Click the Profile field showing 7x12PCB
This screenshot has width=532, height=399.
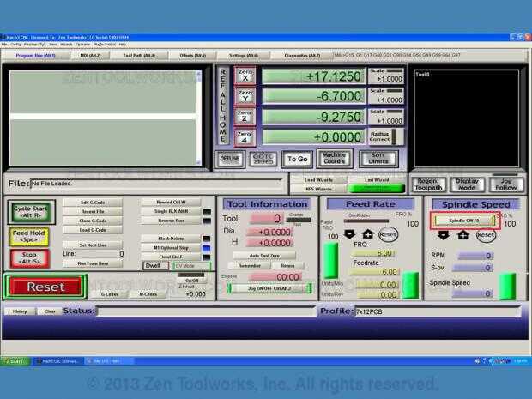point(438,311)
